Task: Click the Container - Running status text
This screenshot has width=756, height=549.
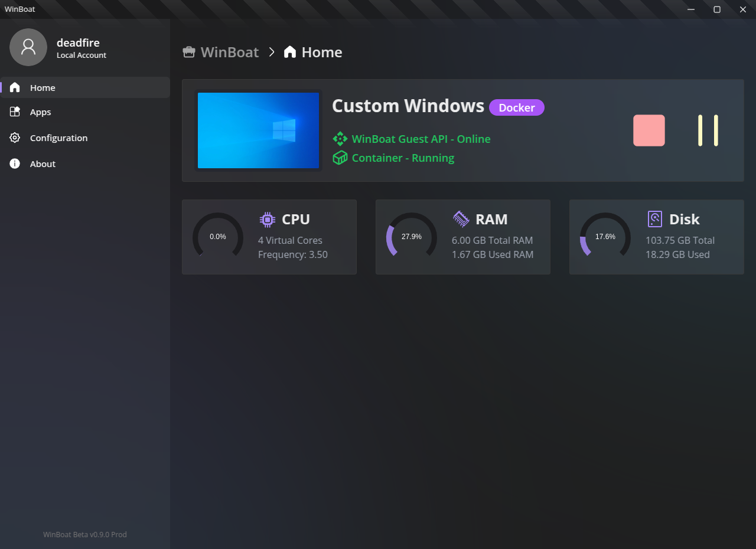Action: tap(403, 158)
